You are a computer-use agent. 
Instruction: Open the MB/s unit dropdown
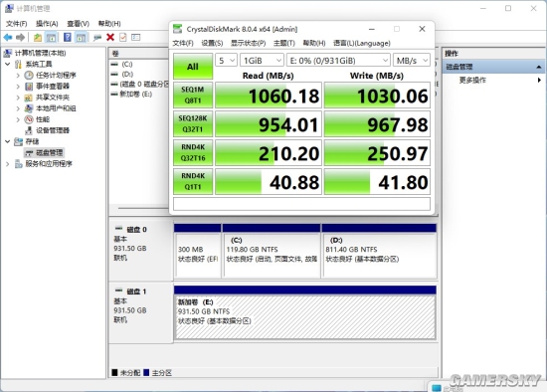(412, 61)
